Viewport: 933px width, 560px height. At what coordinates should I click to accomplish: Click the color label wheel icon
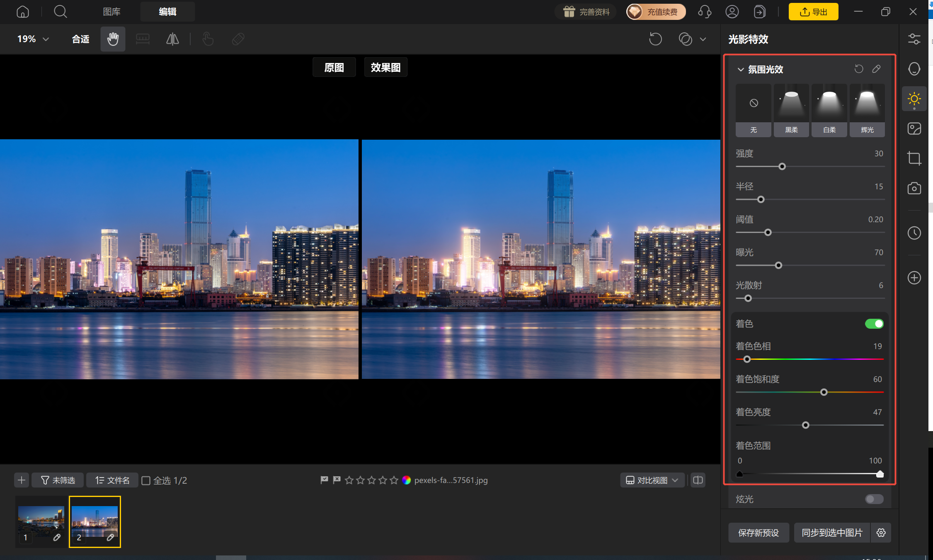[x=406, y=480]
